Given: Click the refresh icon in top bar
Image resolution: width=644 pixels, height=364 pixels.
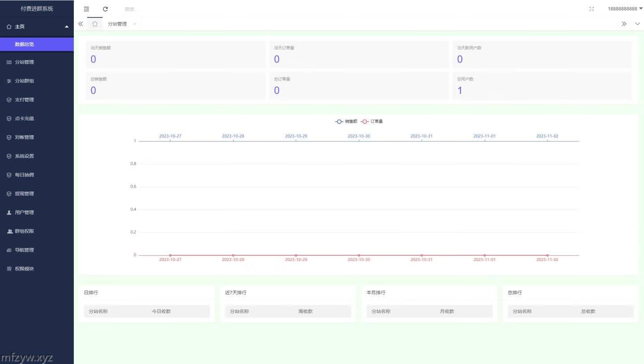Looking at the screenshot, I should pos(105,9).
